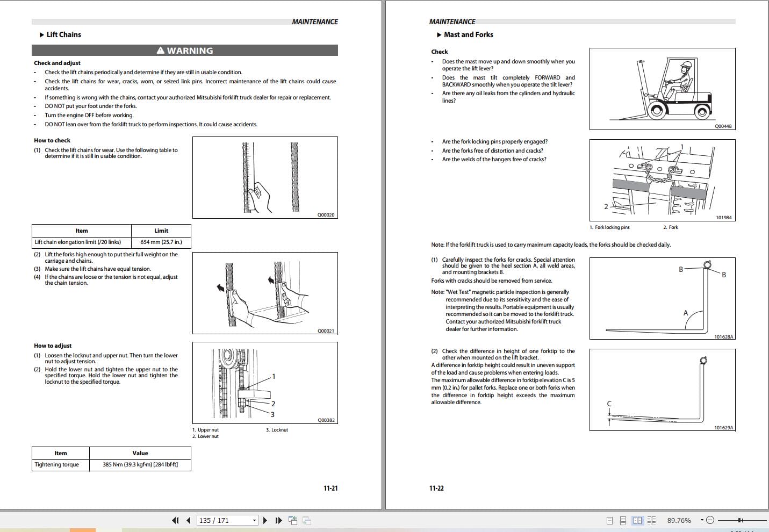
Task: Click page number 11-21
Action: 330,488
